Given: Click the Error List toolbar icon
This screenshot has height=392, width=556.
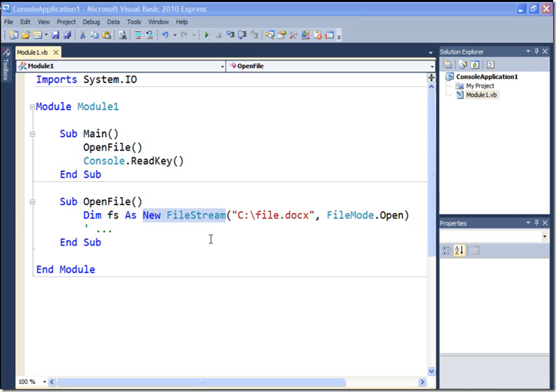Looking at the screenshot, I should point(318,35).
